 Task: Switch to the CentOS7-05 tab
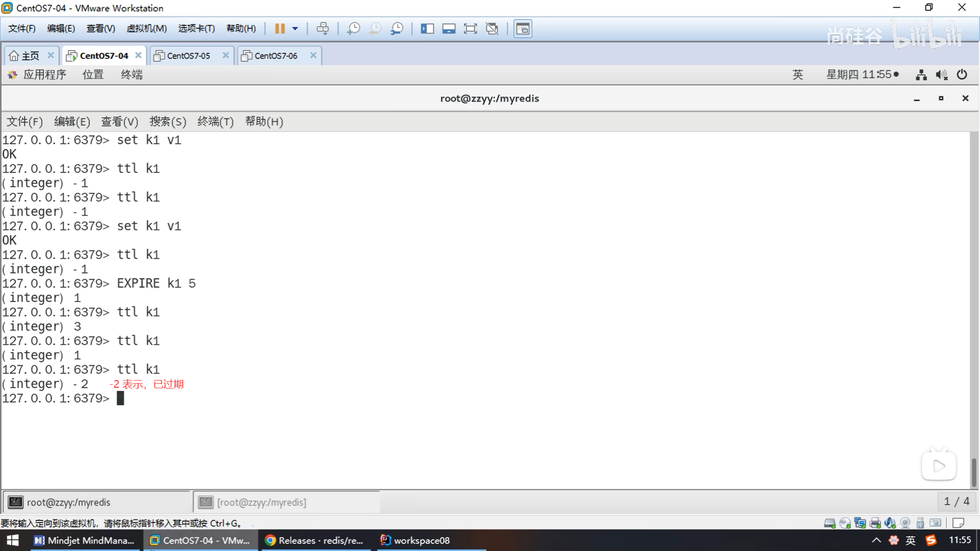point(188,56)
